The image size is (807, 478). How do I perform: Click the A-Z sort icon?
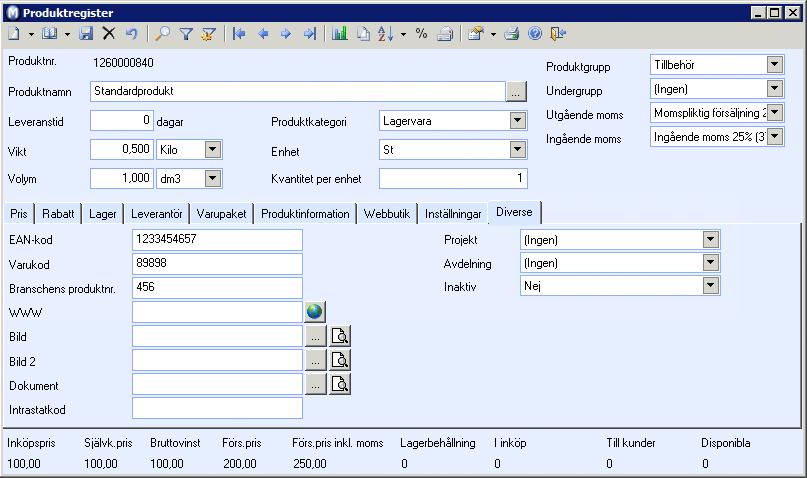385,34
